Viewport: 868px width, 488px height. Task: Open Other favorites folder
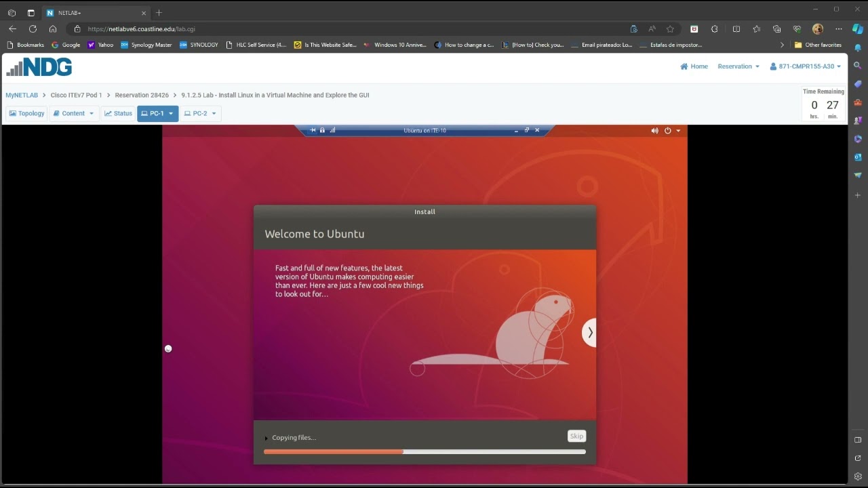818,45
